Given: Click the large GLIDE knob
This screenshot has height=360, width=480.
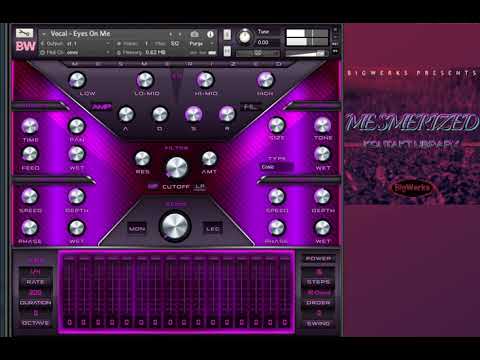Looking at the screenshot, I should click(x=175, y=226).
